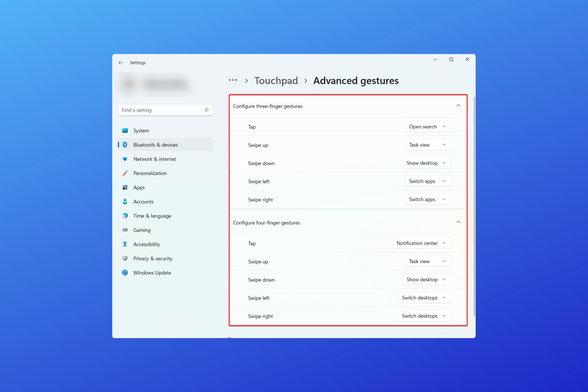588x392 pixels.
Task: Click the breadcrumb ellipsis icon
Action: 233,80
